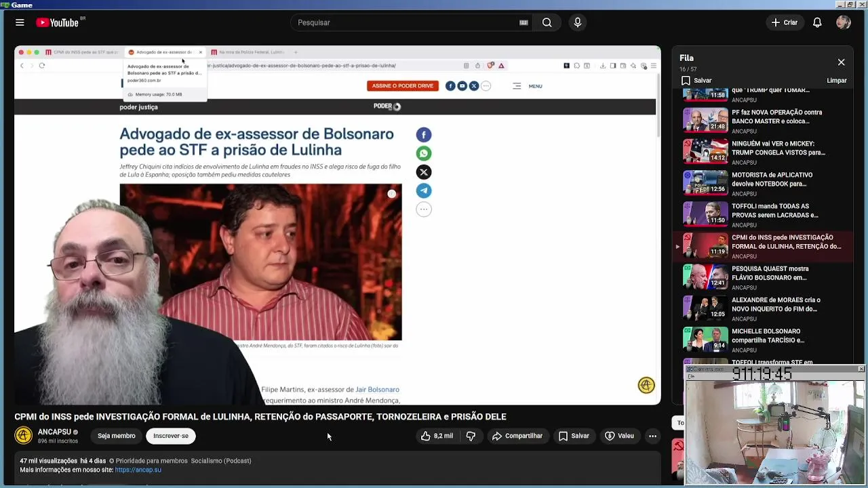868x488 pixels.
Task: Click the poder justiça section label
Action: pos(138,107)
